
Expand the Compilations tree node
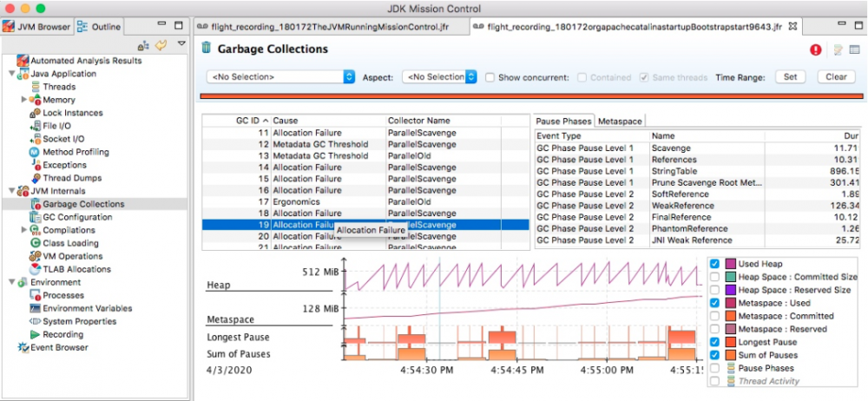pos(23,230)
